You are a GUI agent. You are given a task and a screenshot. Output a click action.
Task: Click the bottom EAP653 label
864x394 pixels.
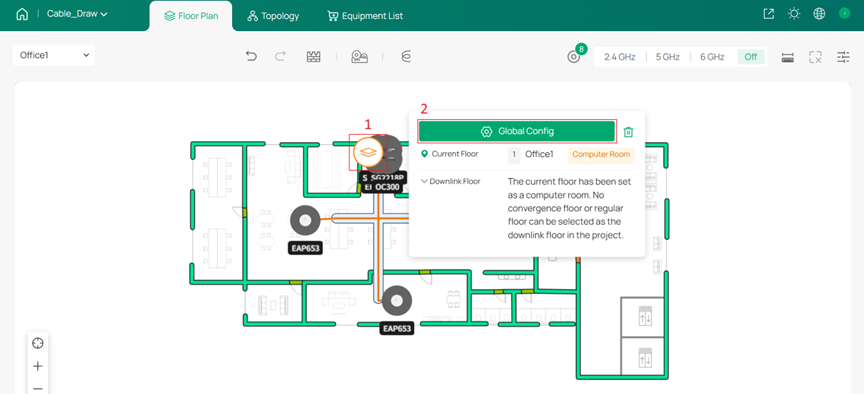397,329
